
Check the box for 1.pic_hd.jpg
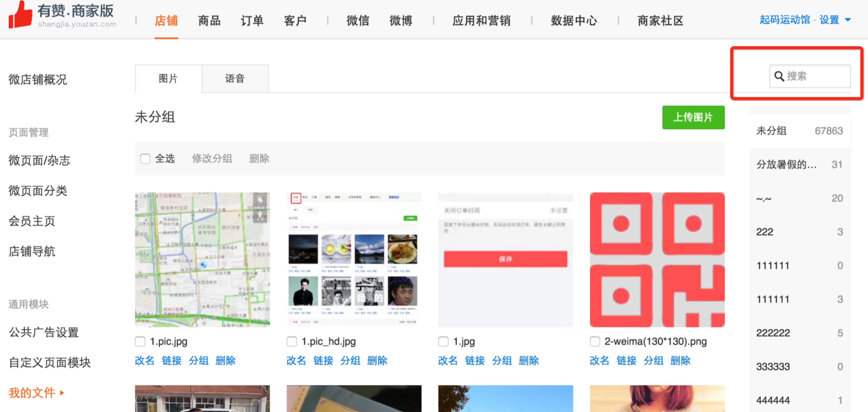click(x=292, y=342)
